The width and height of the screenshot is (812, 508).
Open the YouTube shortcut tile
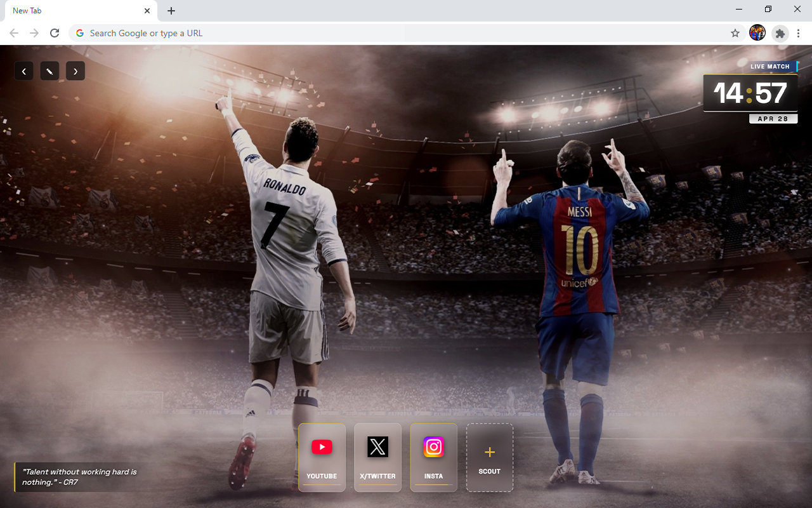[322, 457]
